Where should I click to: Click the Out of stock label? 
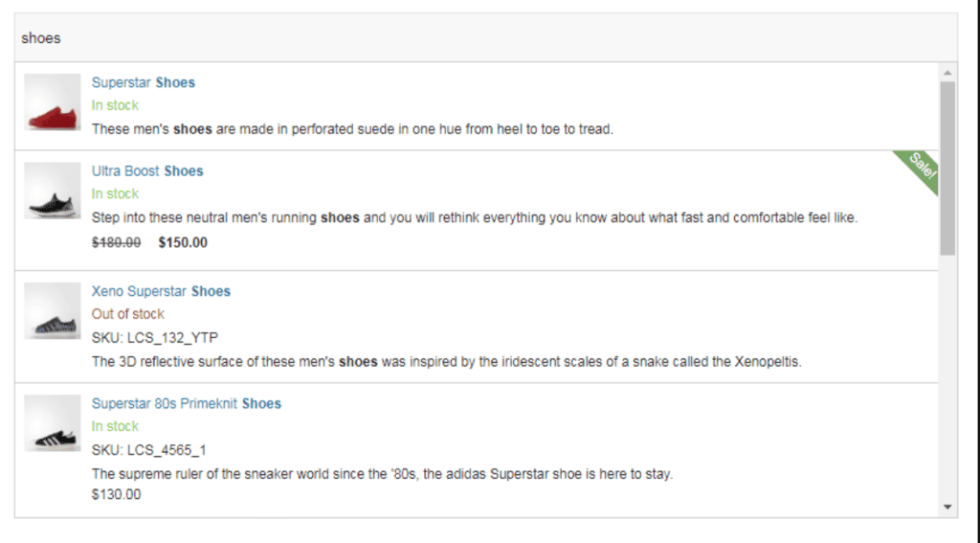128,314
